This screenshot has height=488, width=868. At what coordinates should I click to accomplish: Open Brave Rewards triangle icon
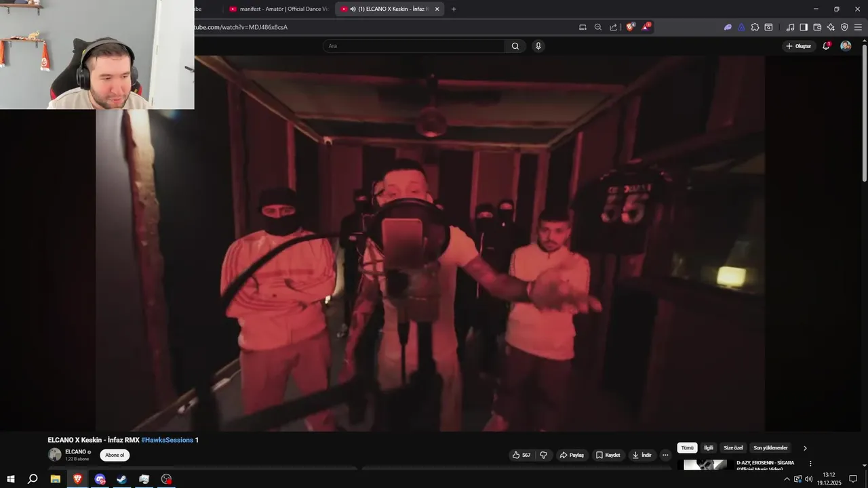(x=646, y=27)
